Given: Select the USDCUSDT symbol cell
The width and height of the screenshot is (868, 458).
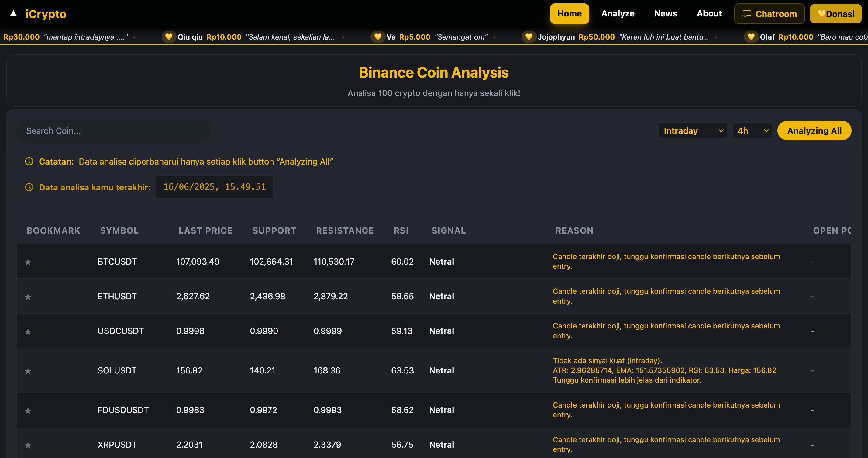Looking at the screenshot, I should (x=121, y=331).
